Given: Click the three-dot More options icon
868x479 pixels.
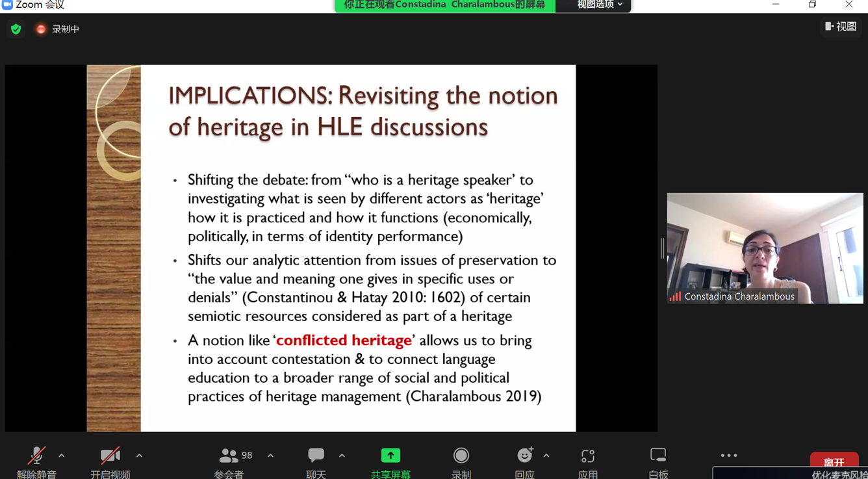Looking at the screenshot, I should [728, 456].
